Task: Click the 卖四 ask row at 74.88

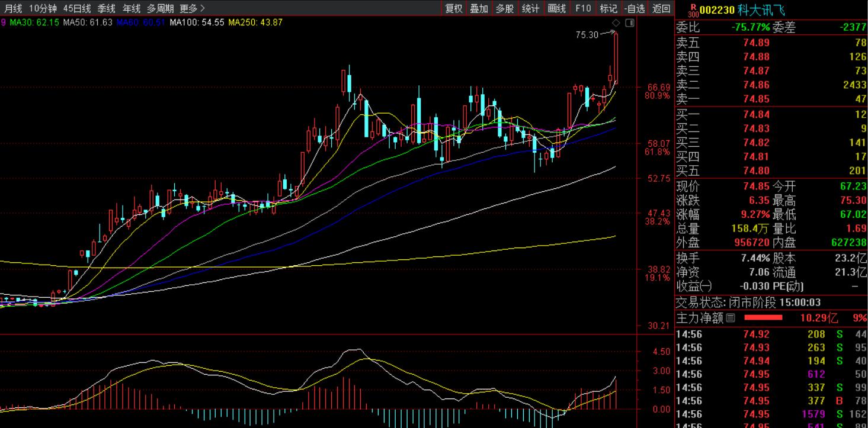Action: [771, 57]
